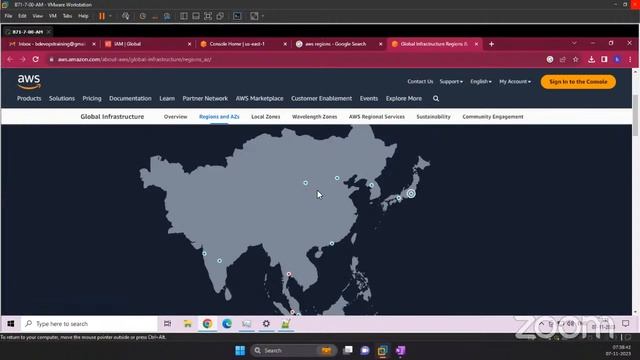This screenshot has height=360, width=640.
Task: Switch to aws regions Google Search tab
Action: (339, 44)
